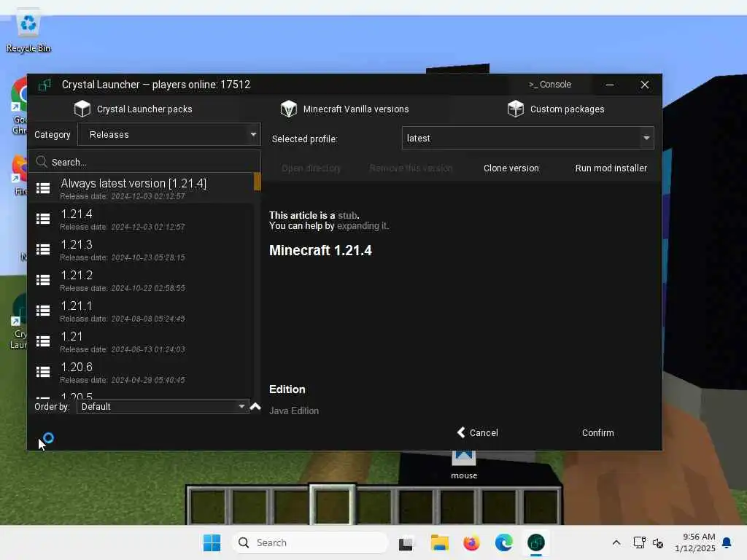The height and width of the screenshot is (560, 747).
Task: Click the version Search field
Action: 144,162
